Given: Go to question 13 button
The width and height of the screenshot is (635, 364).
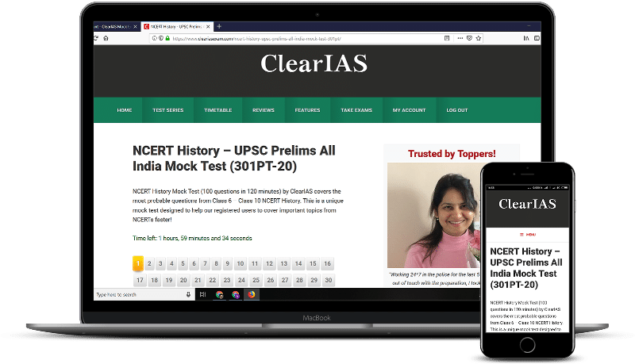Looking at the screenshot, I should point(284,264).
